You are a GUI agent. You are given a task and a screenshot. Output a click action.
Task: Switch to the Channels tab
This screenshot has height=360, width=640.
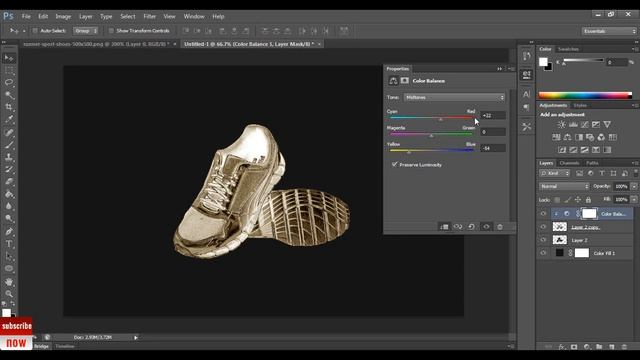click(569, 163)
